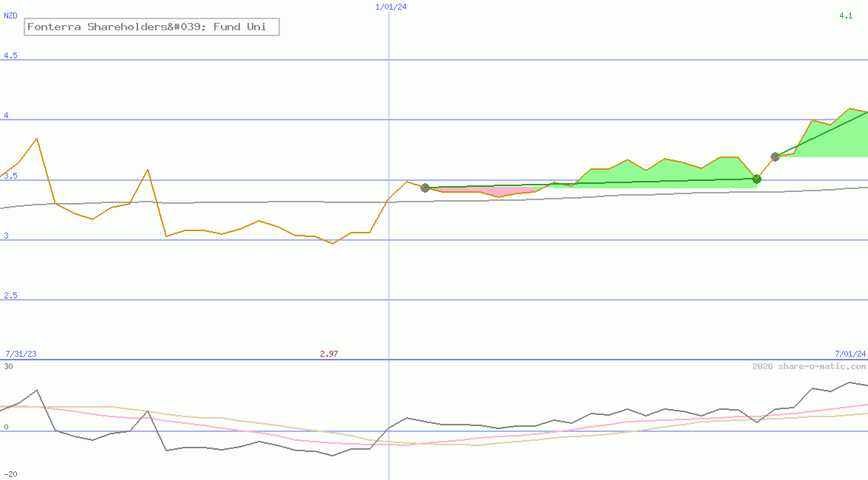
Task: Click the second gray entry marker near 3.7
Action: point(775,157)
